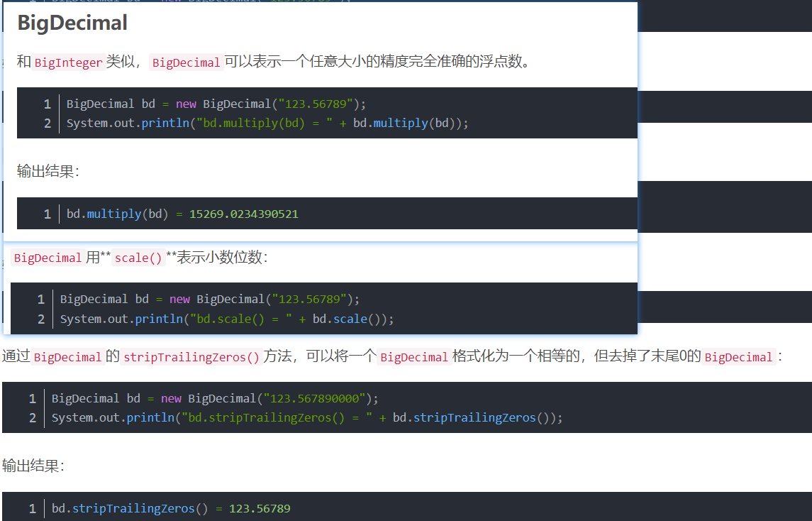The width and height of the screenshot is (812, 521).
Task: Click the new keyword in the stripTrailingZeros example
Action: pyautogui.click(x=171, y=398)
